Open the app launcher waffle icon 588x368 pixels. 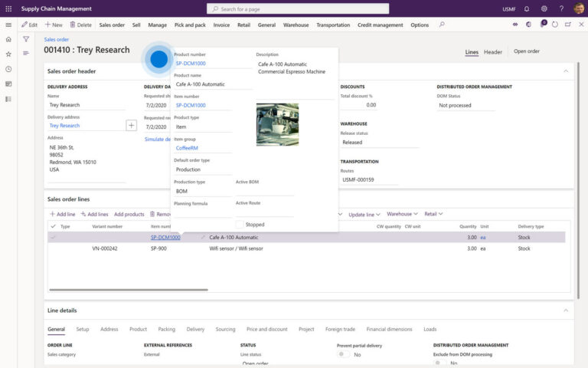pos(8,8)
